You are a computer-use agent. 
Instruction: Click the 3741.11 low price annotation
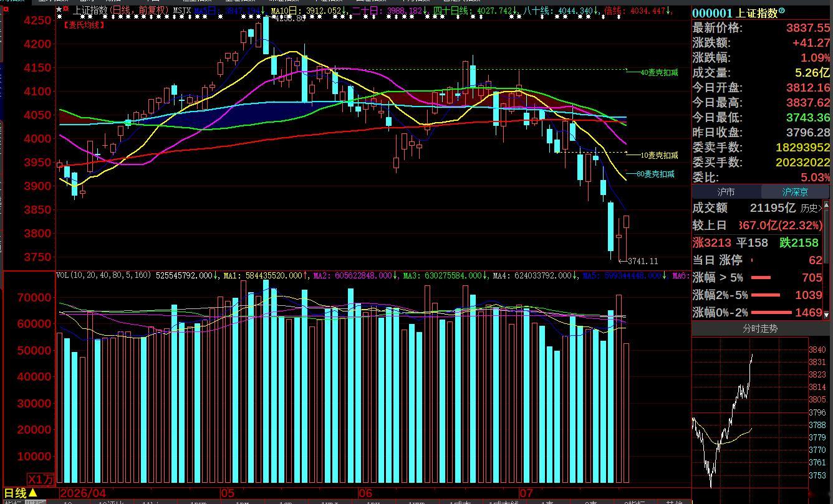coord(642,261)
